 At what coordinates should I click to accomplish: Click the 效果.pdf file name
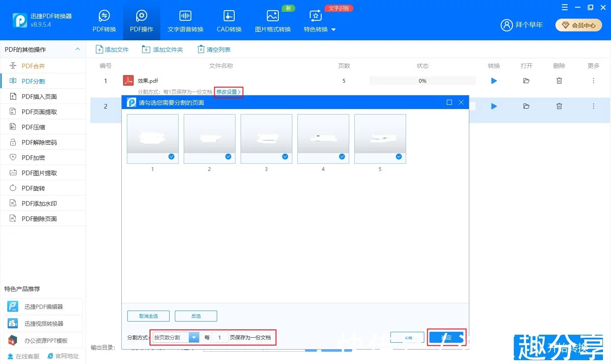coord(148,81)
